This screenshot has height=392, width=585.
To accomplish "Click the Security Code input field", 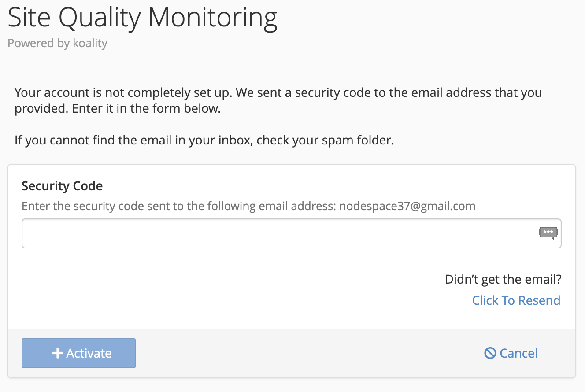I will pyautogui.click(x=278, y=233).
